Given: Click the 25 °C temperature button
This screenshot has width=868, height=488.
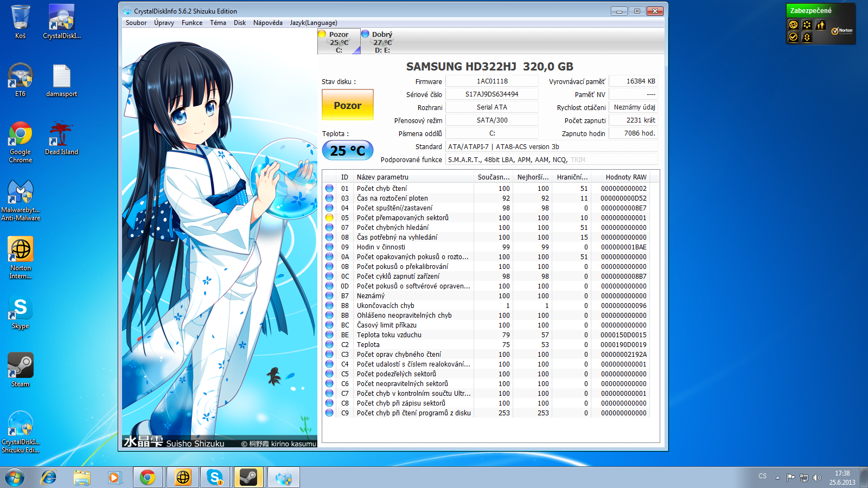Looking at the screenshot, I should pos(348,150).
